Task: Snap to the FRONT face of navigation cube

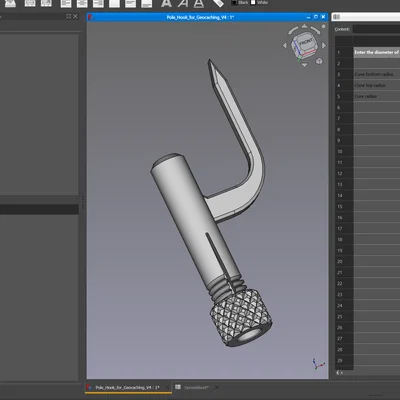Action: click(x=305, y=43)
